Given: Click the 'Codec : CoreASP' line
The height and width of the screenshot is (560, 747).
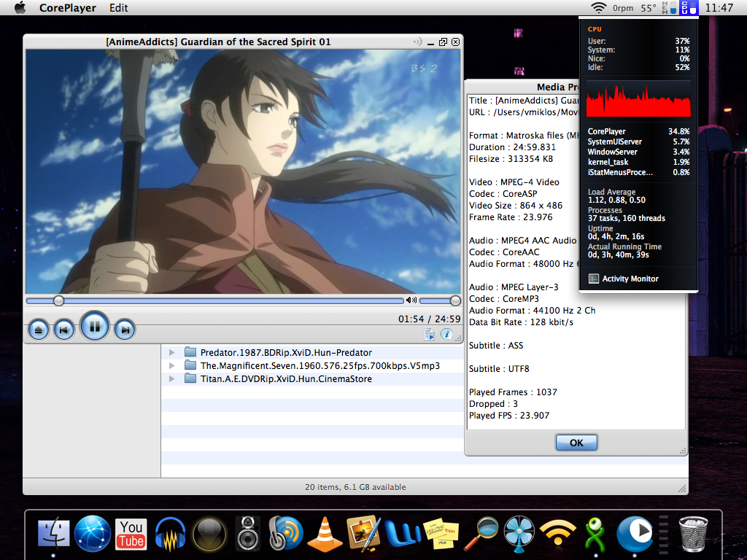Looking at the screenshot, I should 503,194.
